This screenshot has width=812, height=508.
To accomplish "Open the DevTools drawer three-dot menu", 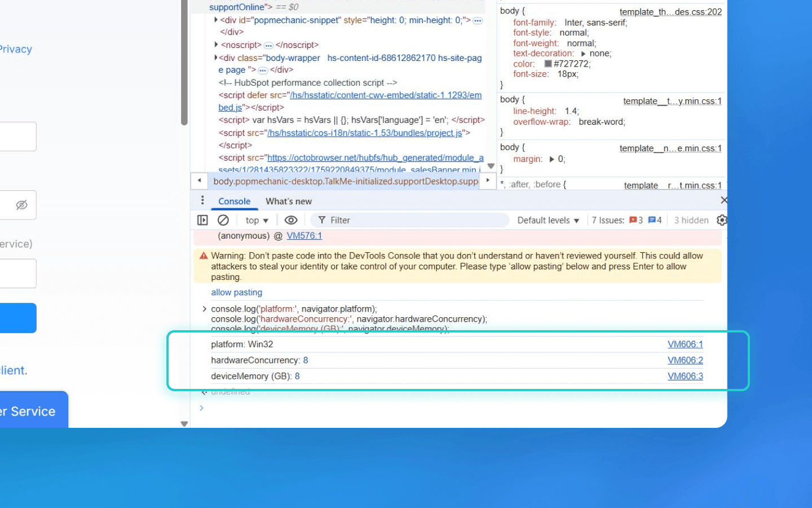I will pyautogui.click(x=202, y=200).
